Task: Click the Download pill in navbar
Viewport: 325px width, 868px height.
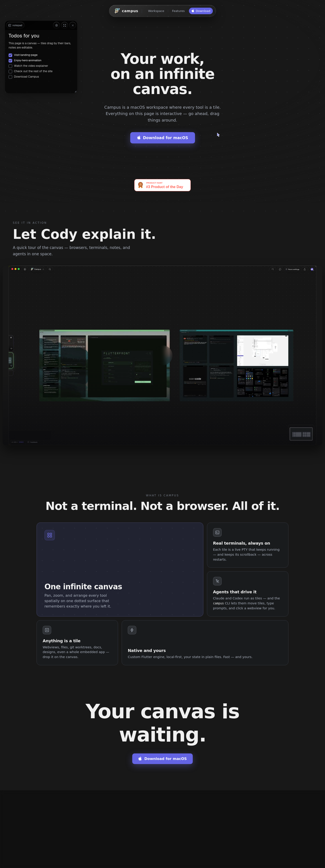Action: point(201,11)
